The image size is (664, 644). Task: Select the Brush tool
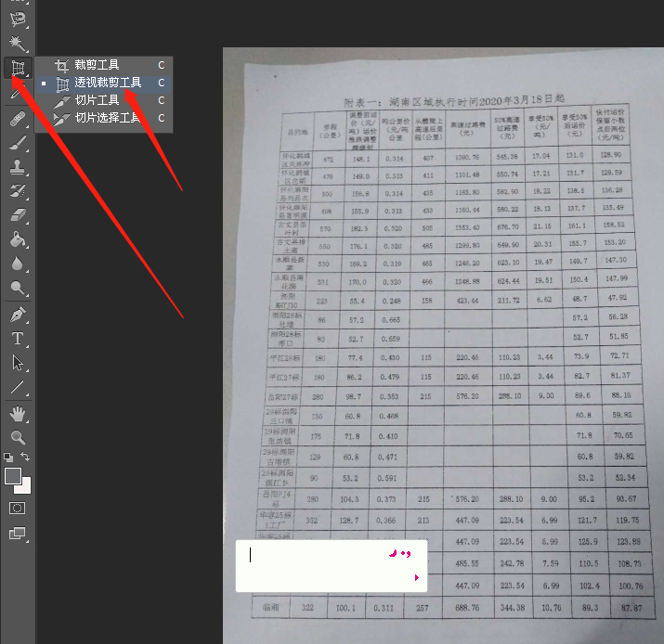[18, 143]
